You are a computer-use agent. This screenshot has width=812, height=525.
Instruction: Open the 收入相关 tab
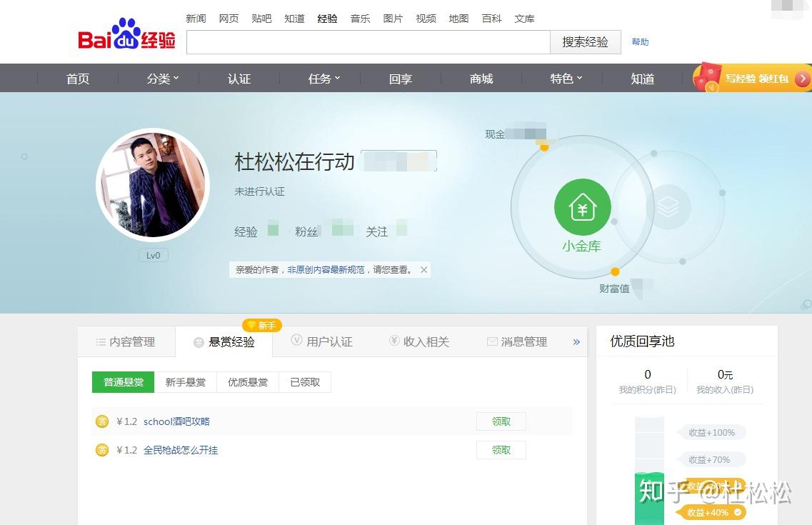point(419,341)
